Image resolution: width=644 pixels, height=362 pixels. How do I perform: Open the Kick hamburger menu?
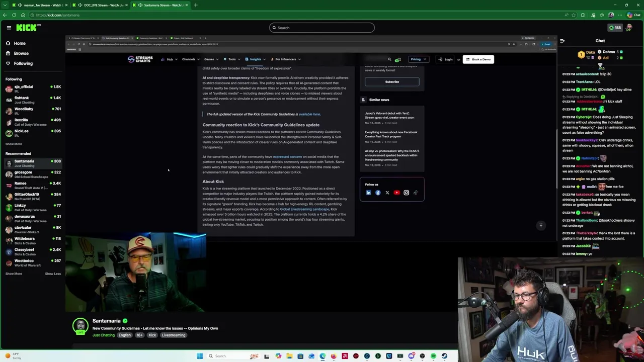pyautogui.click(x=9, y=28)
